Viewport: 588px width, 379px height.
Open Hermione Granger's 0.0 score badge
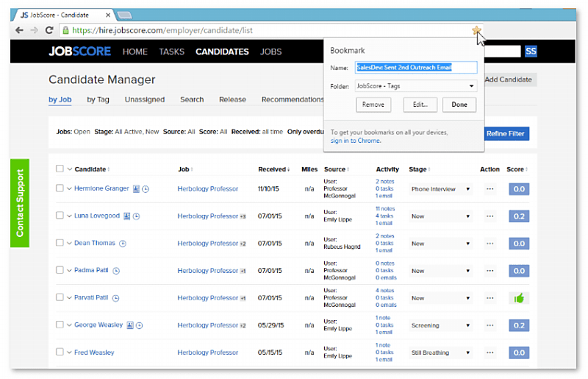tap(519, 189)
